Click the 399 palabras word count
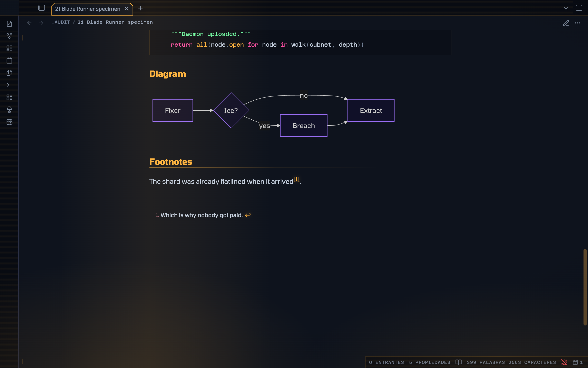 point(486,362)
